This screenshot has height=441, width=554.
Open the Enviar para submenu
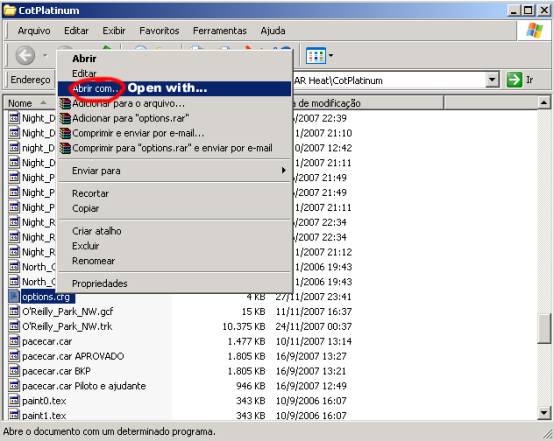[175, 171]
